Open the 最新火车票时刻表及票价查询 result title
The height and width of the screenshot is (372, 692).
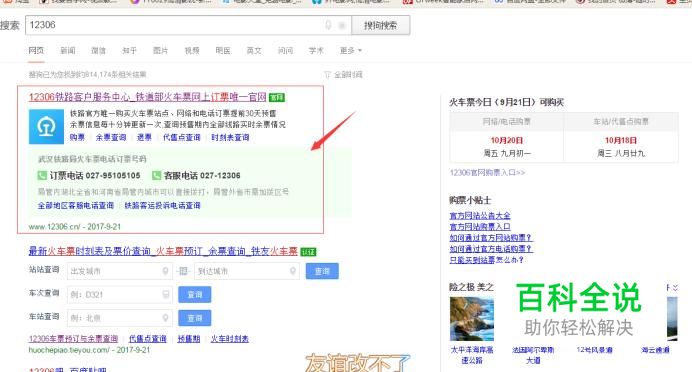163,252
